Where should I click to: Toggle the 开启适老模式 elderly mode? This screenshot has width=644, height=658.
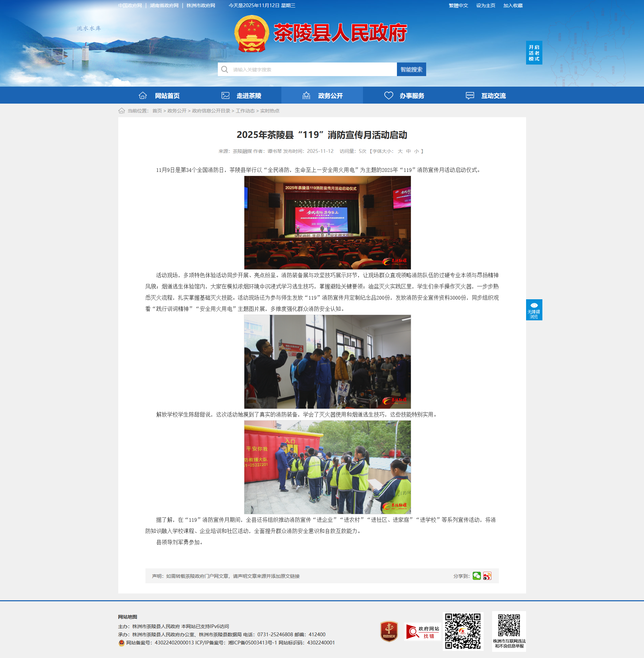click(534, 53)
